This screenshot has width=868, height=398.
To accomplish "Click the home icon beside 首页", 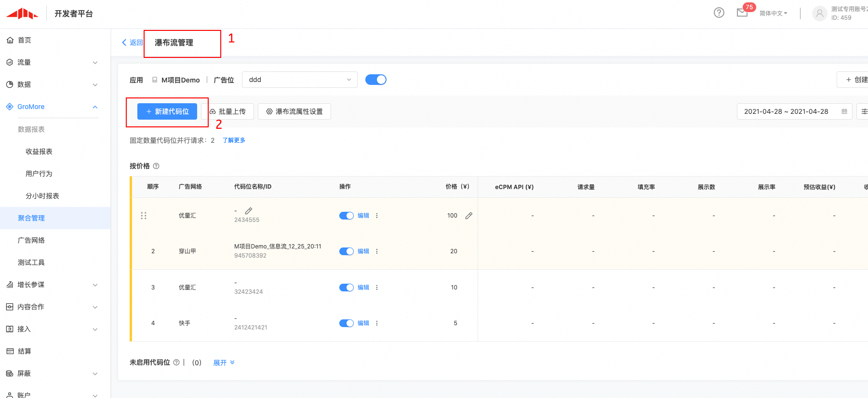I will tap(10, 40).
